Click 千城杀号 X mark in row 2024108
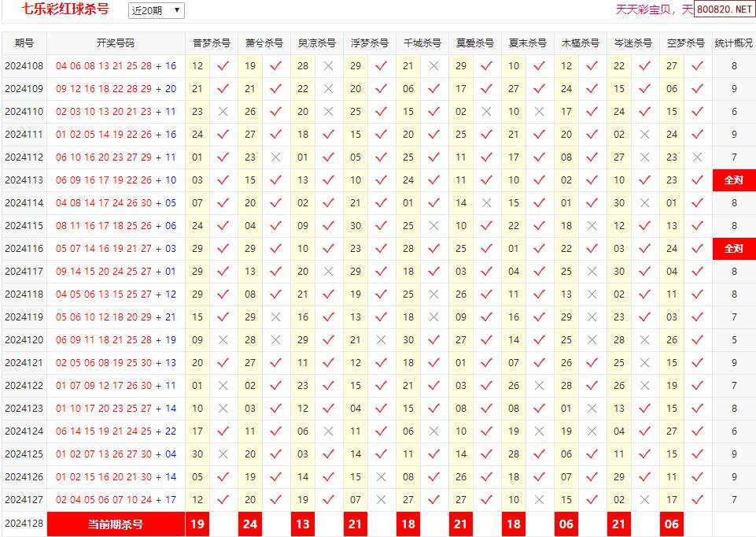 click(434, 66)
